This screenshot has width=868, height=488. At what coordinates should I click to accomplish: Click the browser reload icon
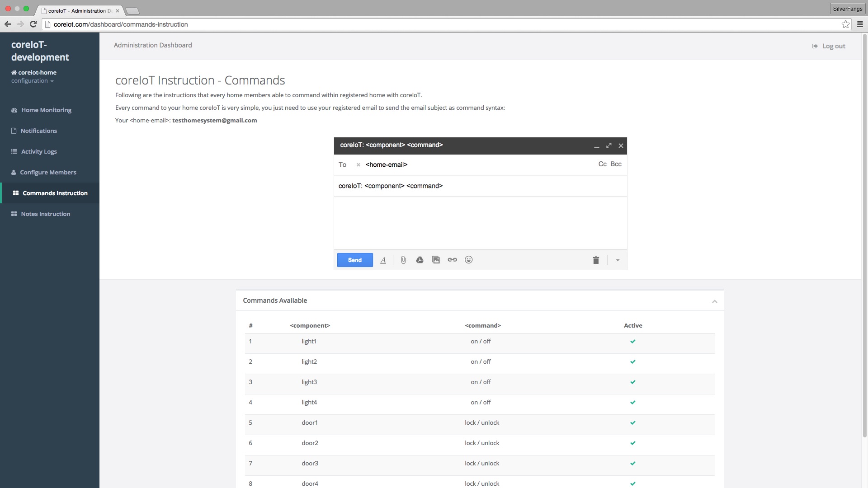[33, 24]
